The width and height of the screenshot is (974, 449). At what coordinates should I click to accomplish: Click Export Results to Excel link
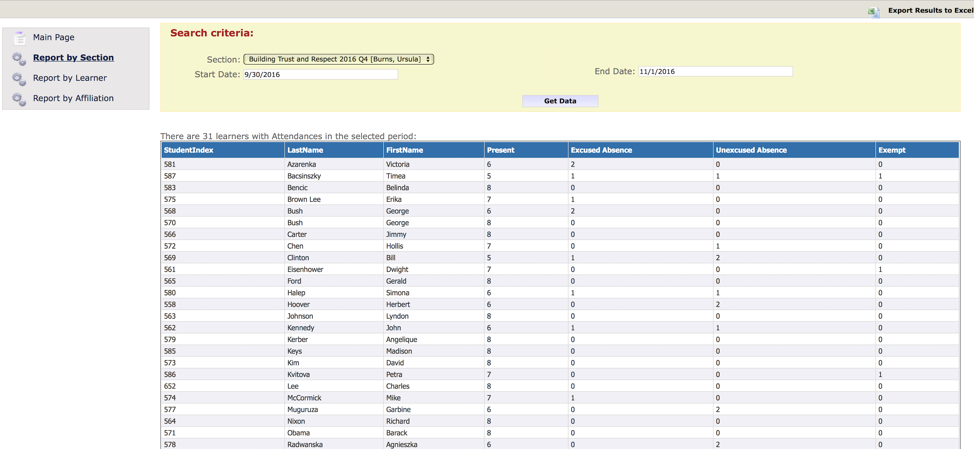click(x=929, y=11)
